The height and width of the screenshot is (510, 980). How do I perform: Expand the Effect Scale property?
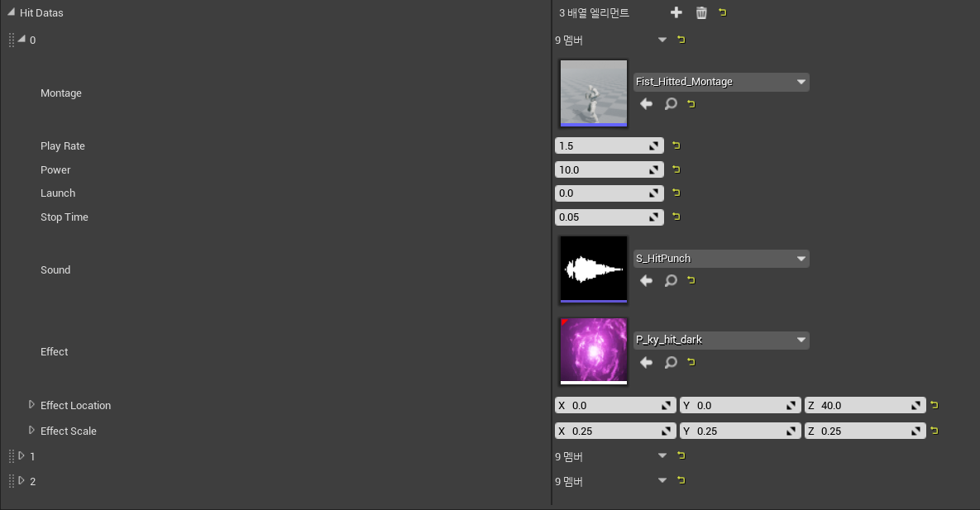pyautogui.click(x=31, y=430)
